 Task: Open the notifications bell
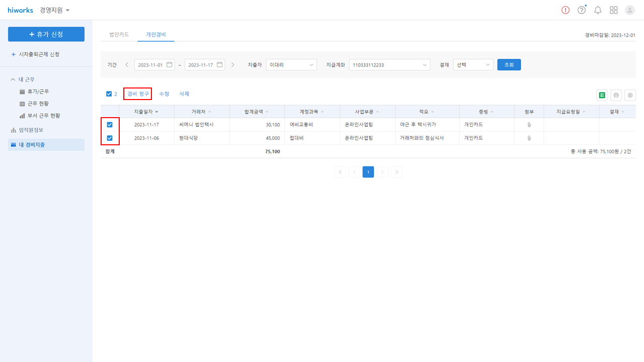pyautogui.click(x=598, y=10)
